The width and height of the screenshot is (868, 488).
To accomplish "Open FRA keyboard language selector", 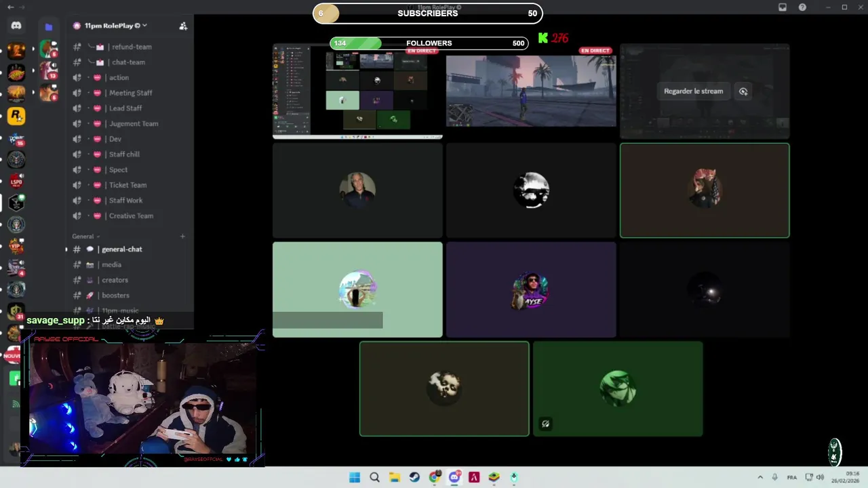I will click(791, 477).
